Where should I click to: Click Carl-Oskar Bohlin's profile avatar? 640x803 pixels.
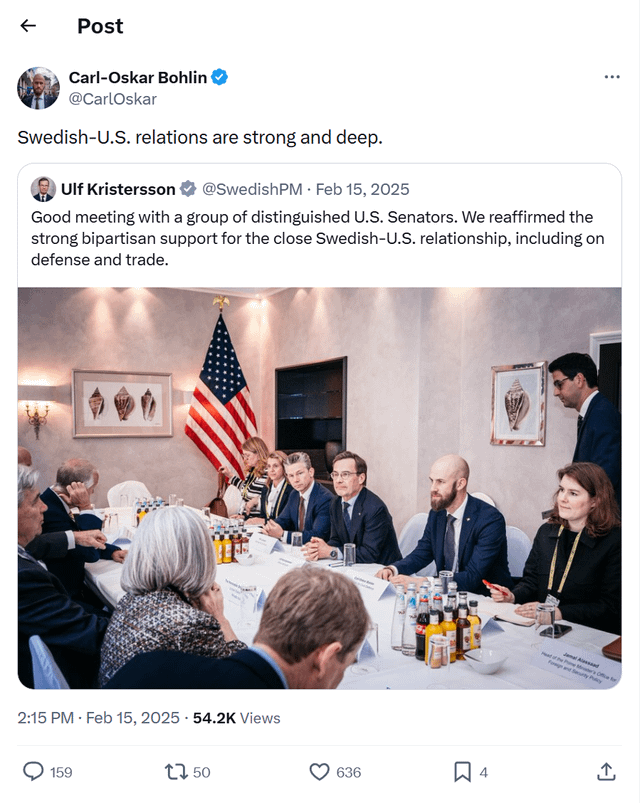click(38, 88)
